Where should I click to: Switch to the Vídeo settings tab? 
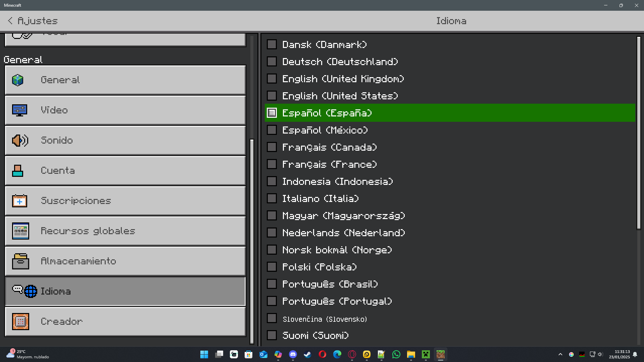125,110
